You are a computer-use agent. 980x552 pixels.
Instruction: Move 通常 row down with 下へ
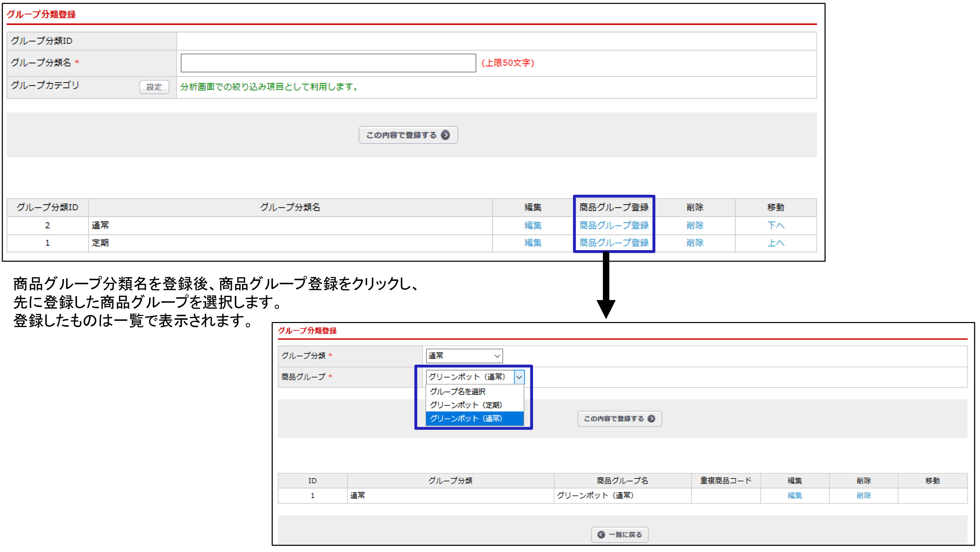point(775,225)
